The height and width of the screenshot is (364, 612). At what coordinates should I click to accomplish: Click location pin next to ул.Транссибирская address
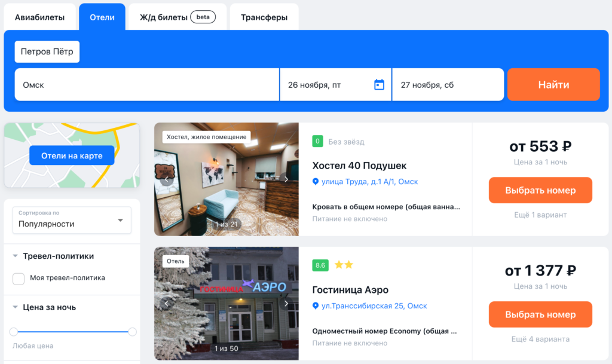pyautogui.click(x=316, y=306)
